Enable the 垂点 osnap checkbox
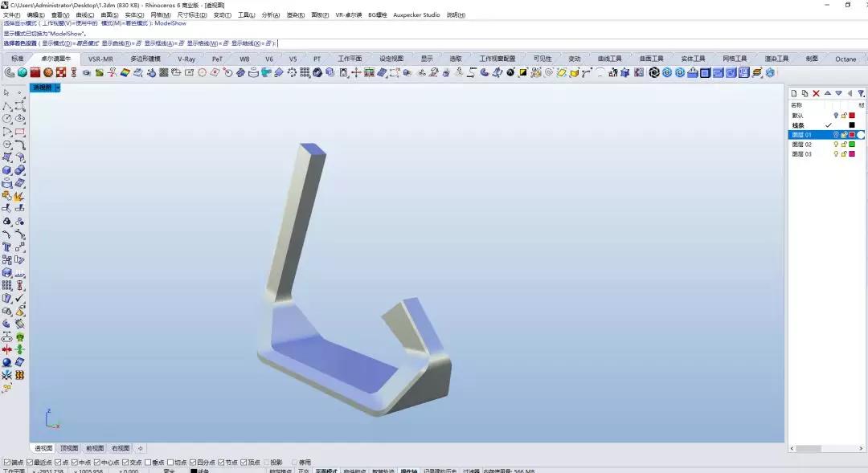868x473 pixels. 148,463
